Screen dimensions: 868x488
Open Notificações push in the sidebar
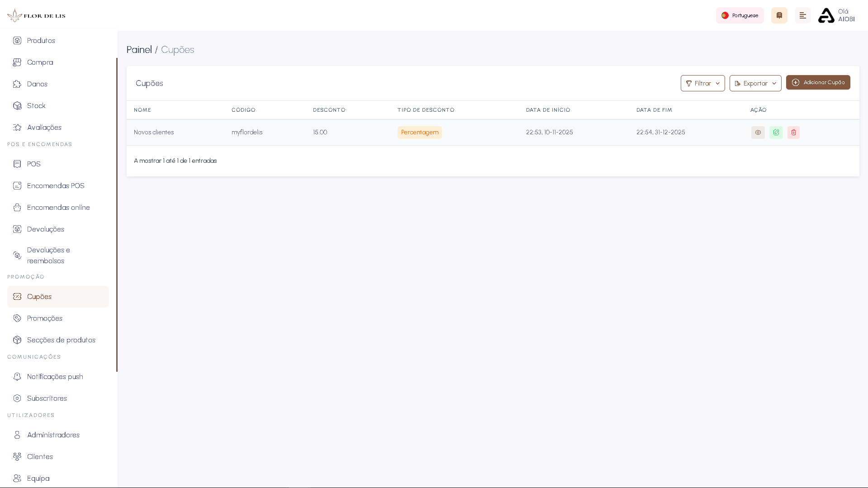point(55,376)
